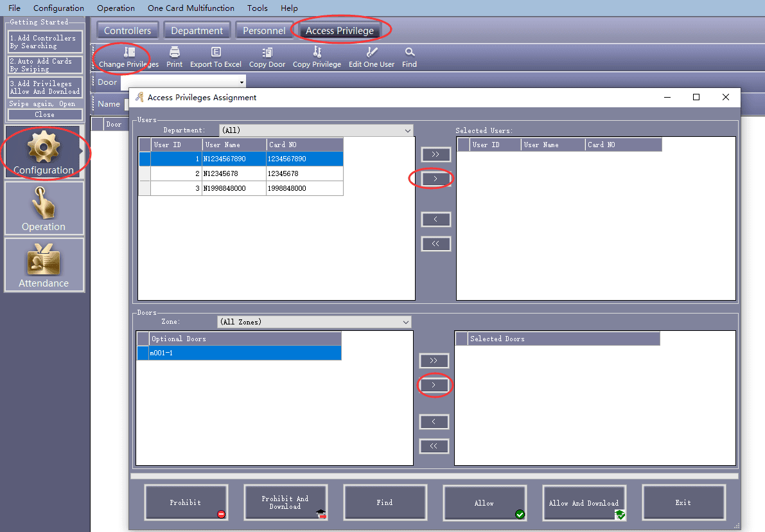Click the User ID column header in Users

[177, 145]
